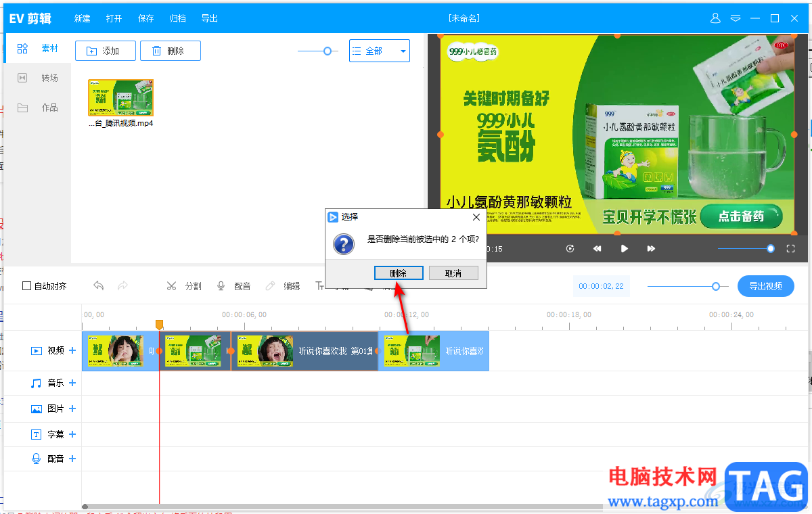
Task: Open the title bar dropdown menu icon
Action: [x=736, y=18]
